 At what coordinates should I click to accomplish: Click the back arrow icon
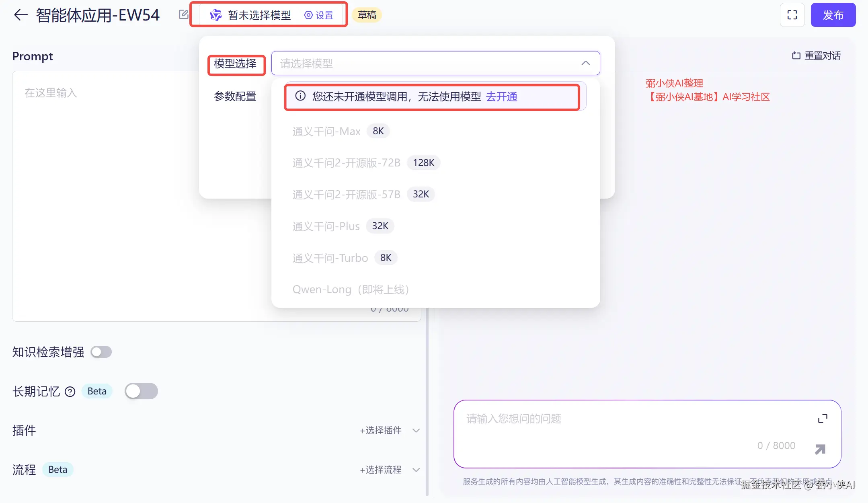click(x=21, y=15)
